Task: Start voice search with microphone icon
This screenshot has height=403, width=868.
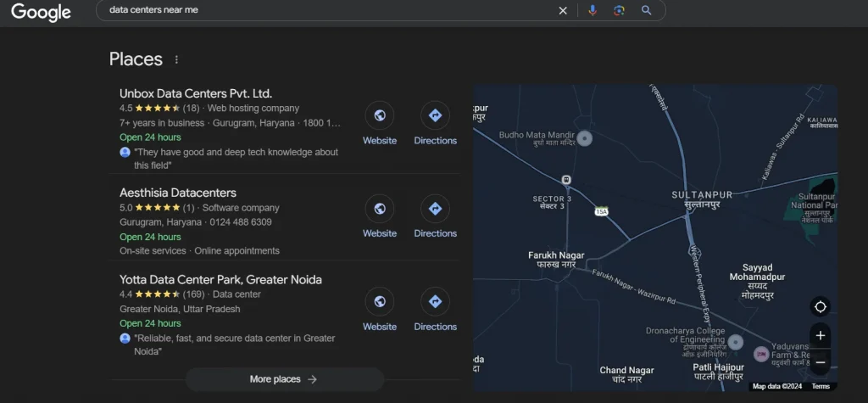Action: point(593,10)
